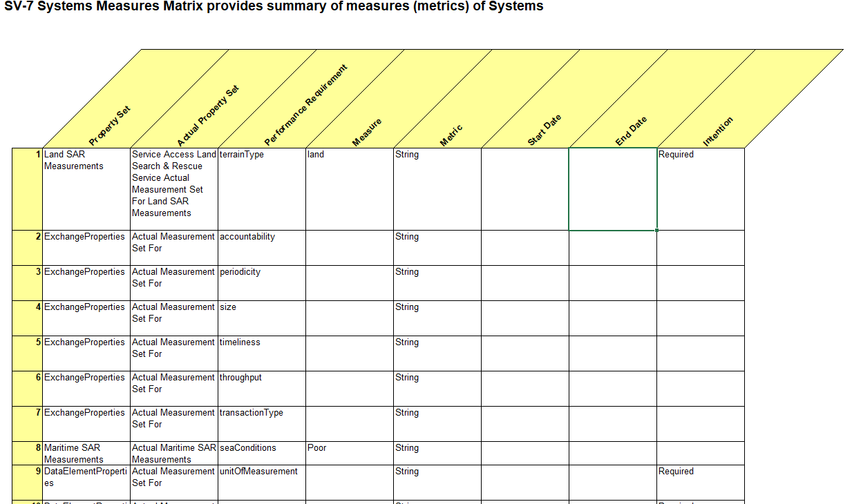The image size is (852, 504).
Task: Click the Service Access Land Search & Rescue cell
Action: (174, 189)
